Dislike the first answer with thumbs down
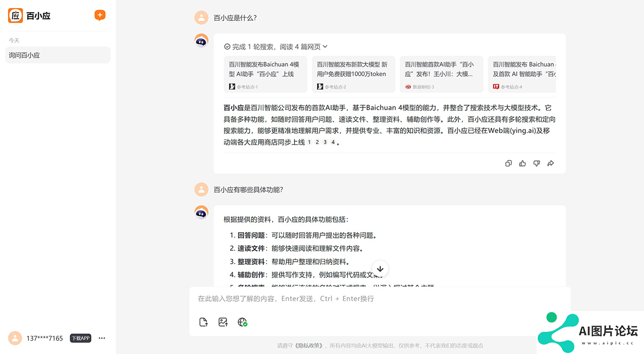This screenshot has width=644, height=354. pos(537,163)
